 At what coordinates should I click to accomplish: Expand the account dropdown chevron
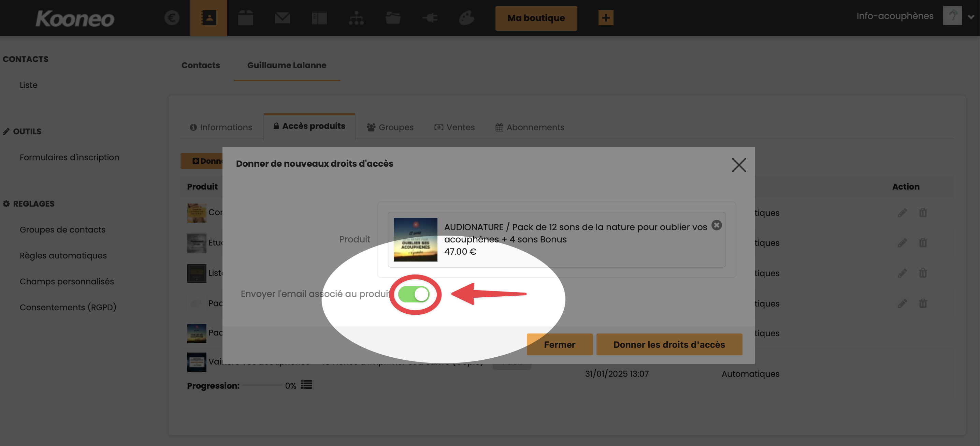971,17
